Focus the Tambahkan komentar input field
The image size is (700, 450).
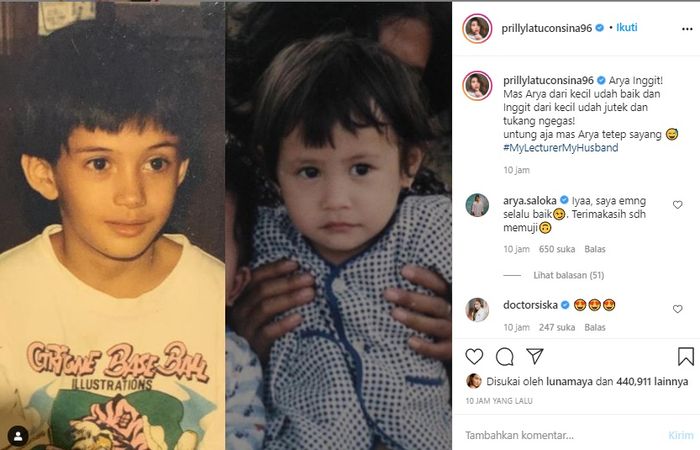(x=562, y=435)
